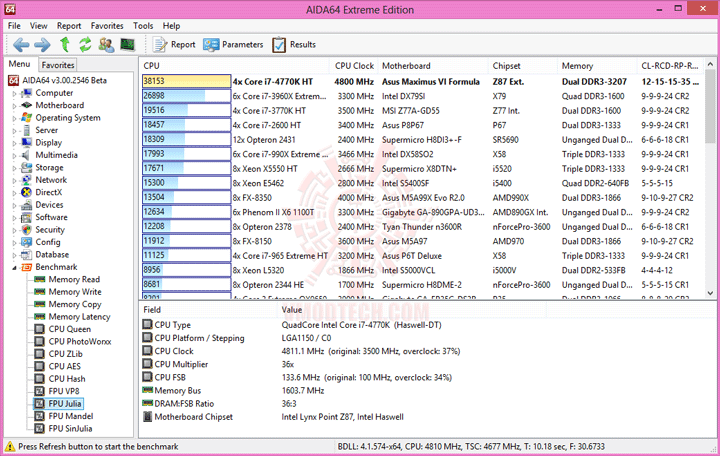Select the Benchmark tree icon
The image size is (720, 456).
pyautogui.click(x=27, y=267)
